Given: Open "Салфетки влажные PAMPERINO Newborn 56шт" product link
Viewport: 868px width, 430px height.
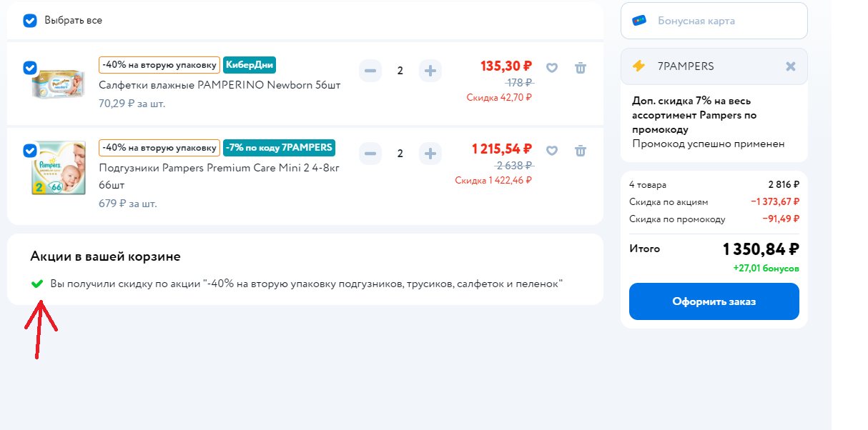Looking at the screenshot, I should click(x=220, y=85).
